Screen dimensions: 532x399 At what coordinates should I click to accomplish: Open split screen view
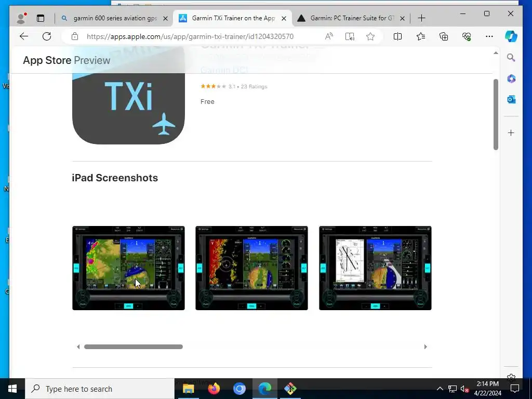click(x=397, y=36)
